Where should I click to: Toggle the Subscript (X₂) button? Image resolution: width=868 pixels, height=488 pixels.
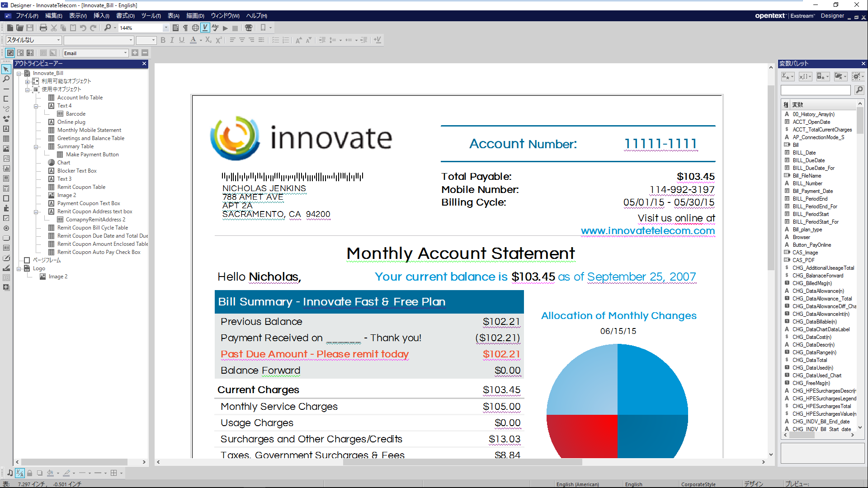(x=208, y=40)
